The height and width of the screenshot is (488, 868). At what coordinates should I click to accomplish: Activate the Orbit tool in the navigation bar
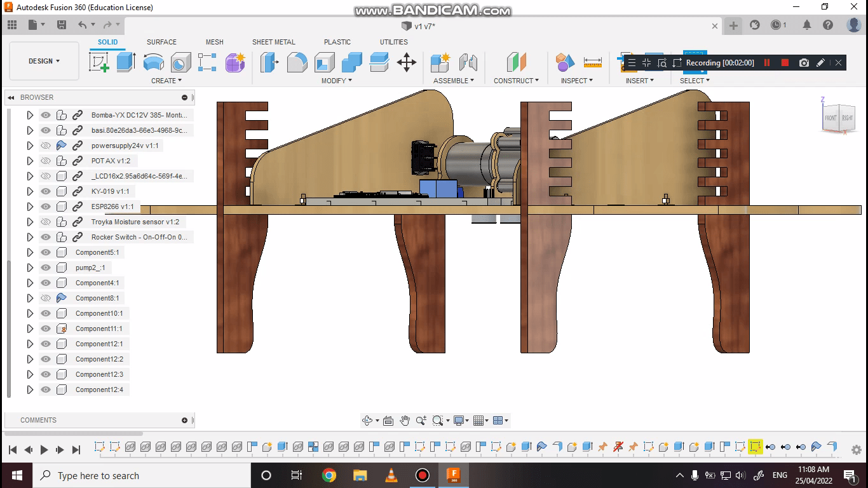click(369, 420)
